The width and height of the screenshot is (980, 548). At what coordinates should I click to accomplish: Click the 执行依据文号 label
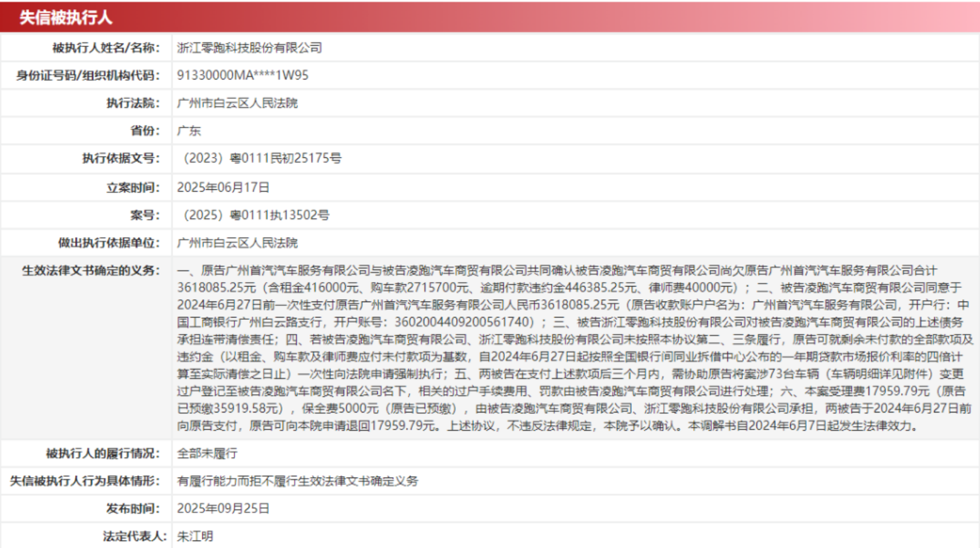121,158
